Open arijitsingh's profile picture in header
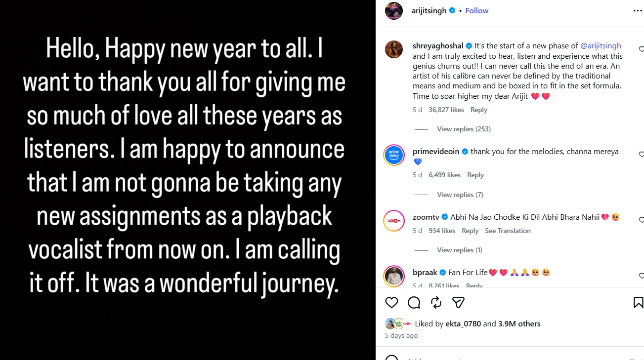The width and height of the screenshot is (644, 360). (x=394, y=11)
